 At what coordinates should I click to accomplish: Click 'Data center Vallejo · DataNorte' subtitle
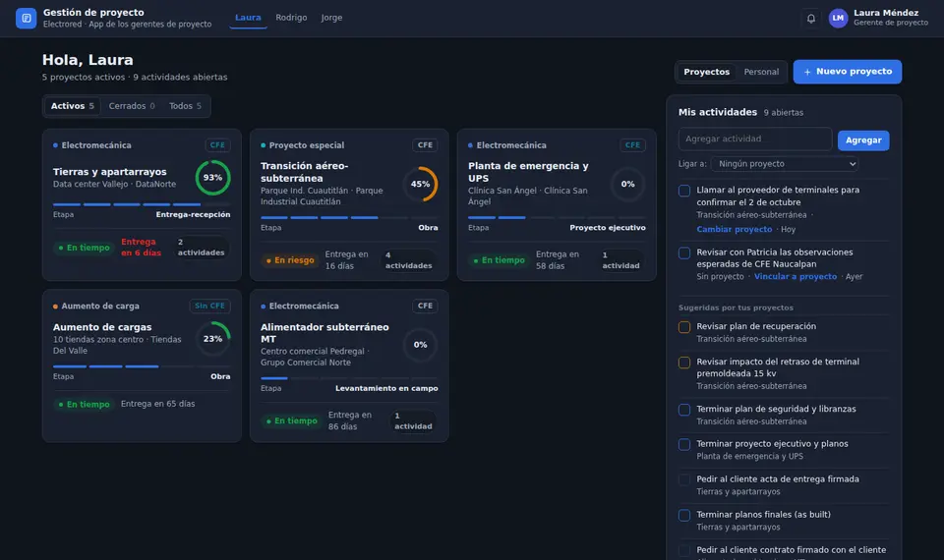point(114,184)
